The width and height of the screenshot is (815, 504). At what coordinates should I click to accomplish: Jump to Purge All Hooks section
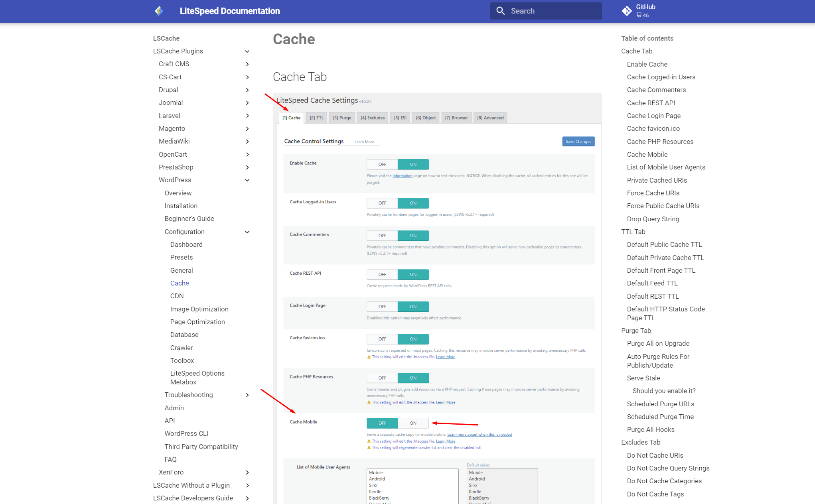click(650, 429)
